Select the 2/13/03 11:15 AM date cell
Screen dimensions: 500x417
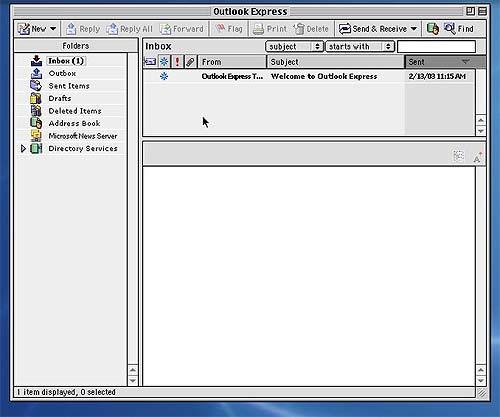437,76
